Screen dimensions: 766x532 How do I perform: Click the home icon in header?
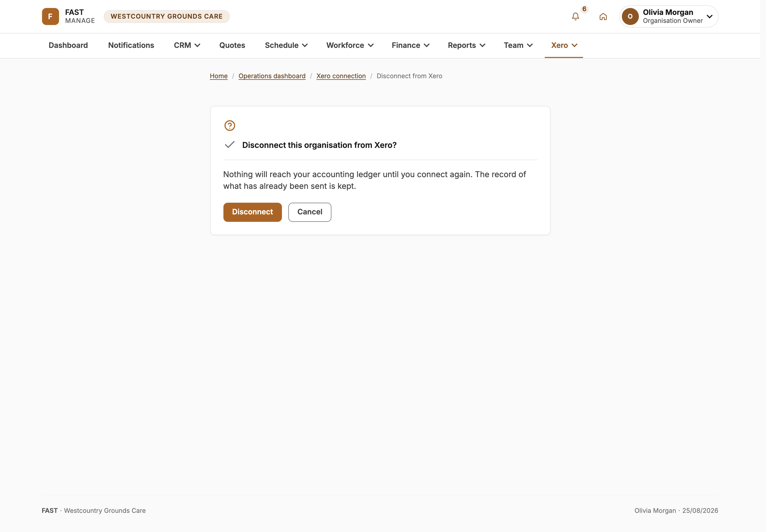(603, 16)
